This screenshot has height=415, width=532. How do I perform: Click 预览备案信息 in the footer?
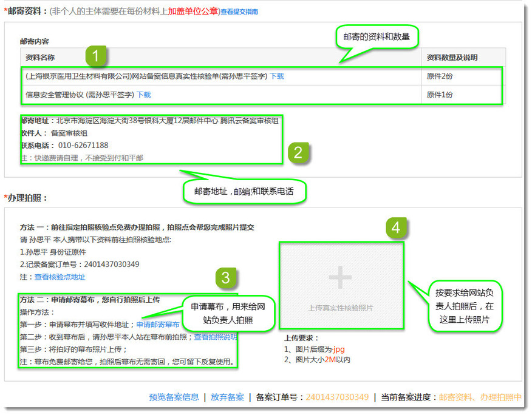coord(174,397)
